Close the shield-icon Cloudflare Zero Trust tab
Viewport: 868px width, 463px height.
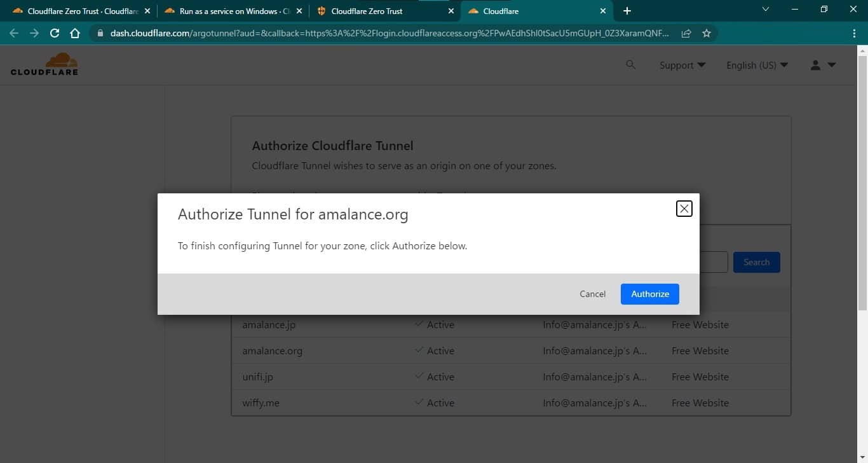(451, 11)
